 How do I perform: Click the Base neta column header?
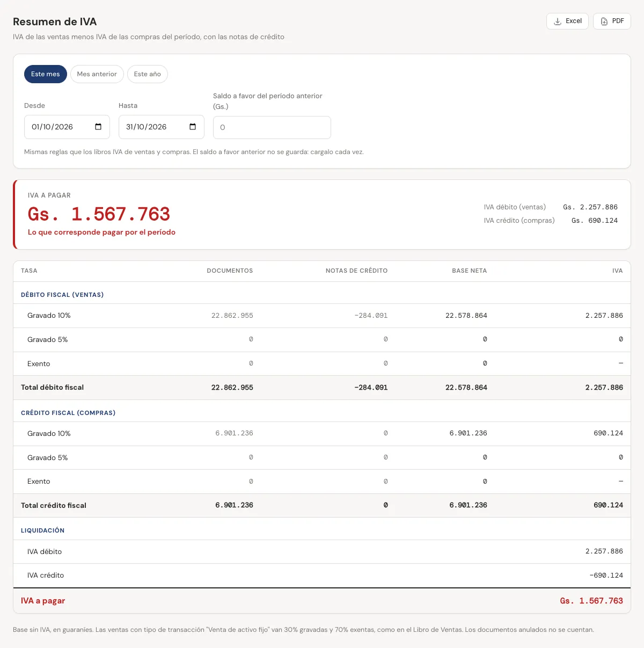pyautogui.click(x=470, y=271)
